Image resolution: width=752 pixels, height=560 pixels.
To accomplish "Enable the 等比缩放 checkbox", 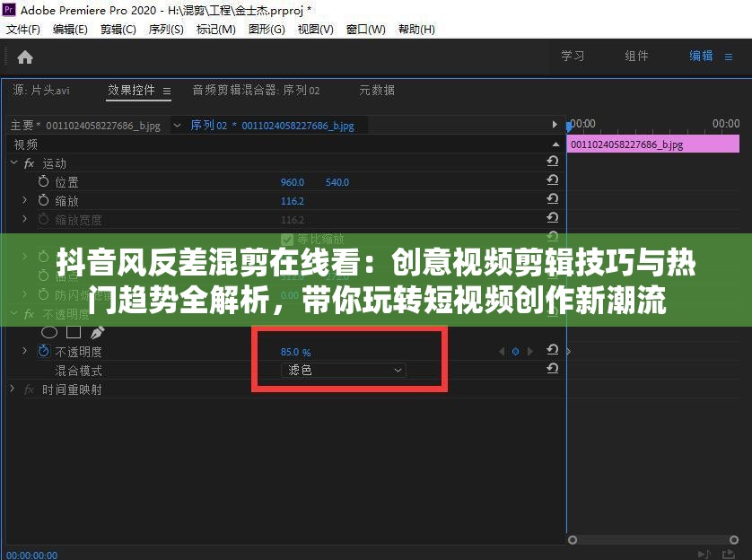I will pos(285,239).
